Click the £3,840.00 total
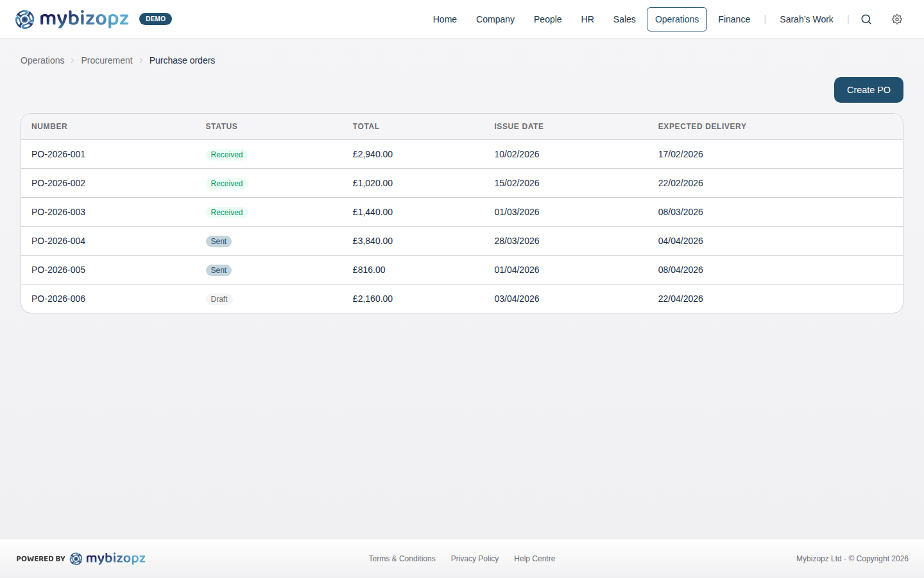 373,241
